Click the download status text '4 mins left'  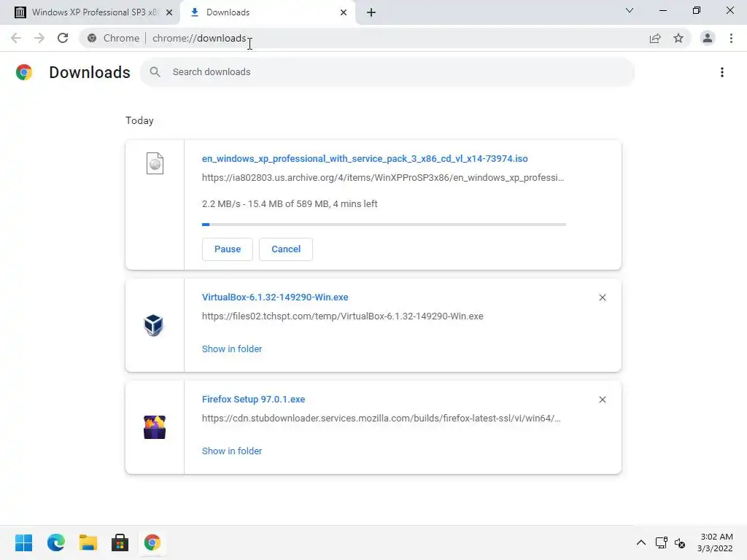point(355,204)
